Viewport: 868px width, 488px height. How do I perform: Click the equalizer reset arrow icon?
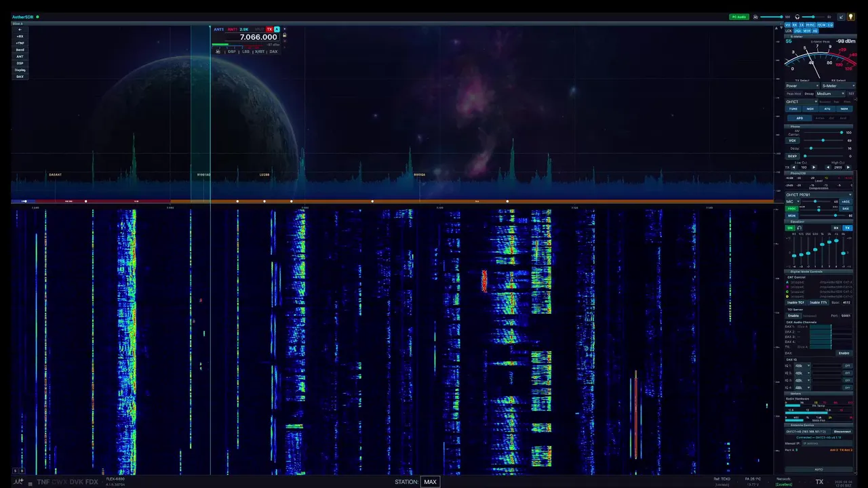799,228
